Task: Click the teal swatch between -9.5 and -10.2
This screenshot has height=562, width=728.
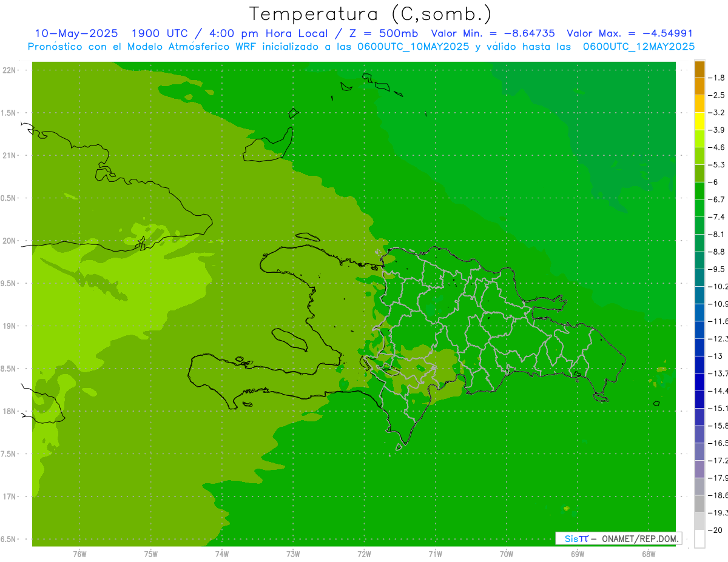Action: (699, 278)
